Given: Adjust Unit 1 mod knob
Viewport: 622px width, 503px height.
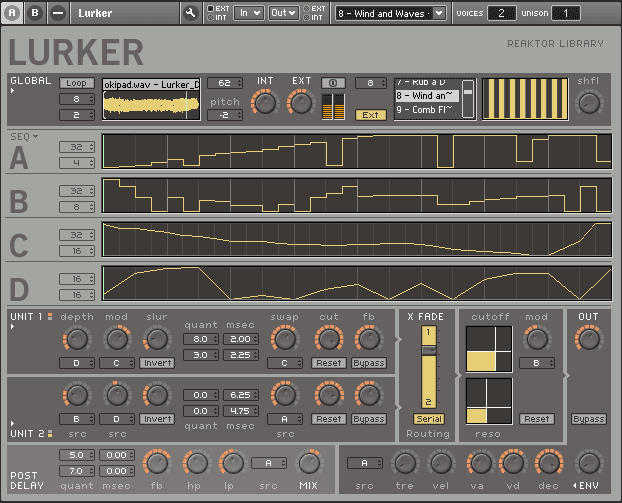Looking at the screenshot, I should (117, 339).
